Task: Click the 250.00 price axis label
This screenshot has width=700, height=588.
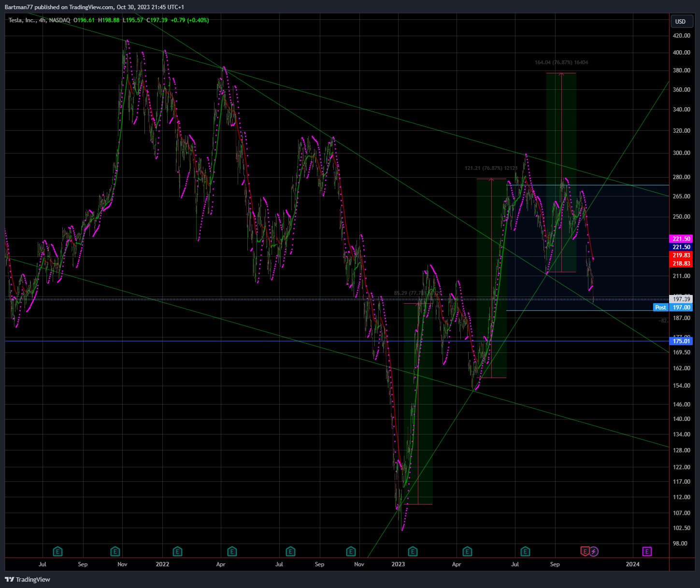Action: [681, 217]
